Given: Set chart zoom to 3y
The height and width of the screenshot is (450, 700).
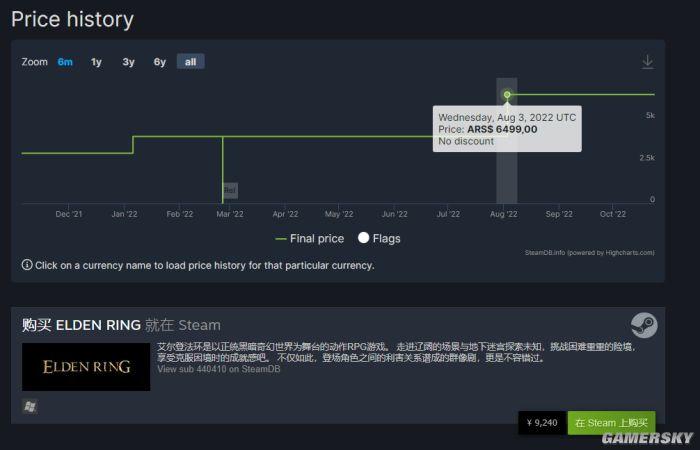Looking at the screenshot, I should (129, 62).
